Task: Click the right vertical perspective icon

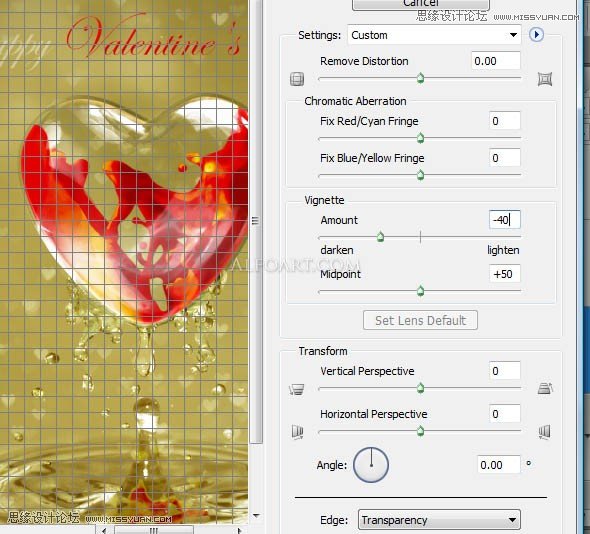Action: [x=545, y=388]
